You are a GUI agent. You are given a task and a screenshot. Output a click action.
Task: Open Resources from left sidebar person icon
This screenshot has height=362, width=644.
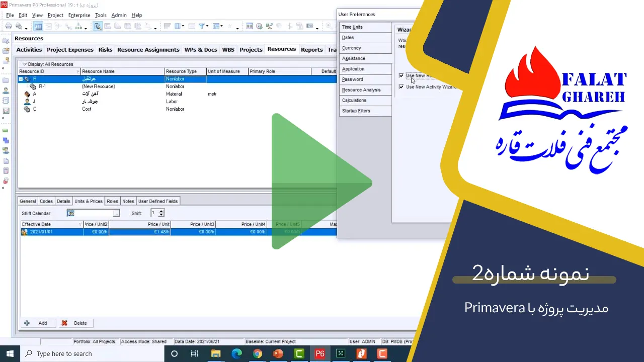[6, 90]
